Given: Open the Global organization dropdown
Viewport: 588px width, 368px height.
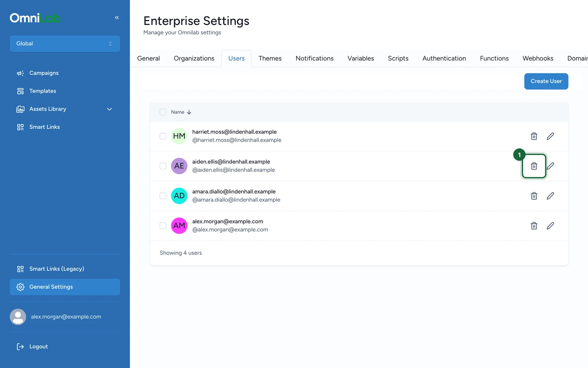Looking at the screenshot, I should 65,44.
